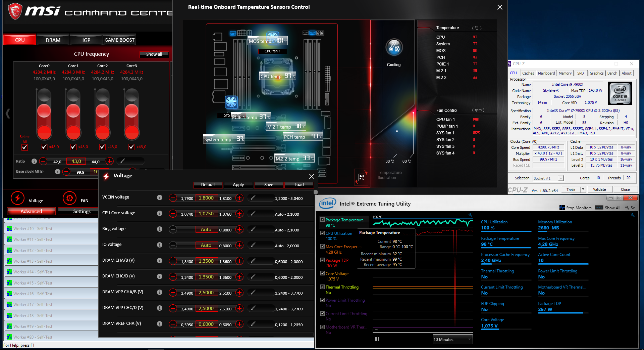
Task: Click Load in the Voltage panel
Action: tap(299, 185)
